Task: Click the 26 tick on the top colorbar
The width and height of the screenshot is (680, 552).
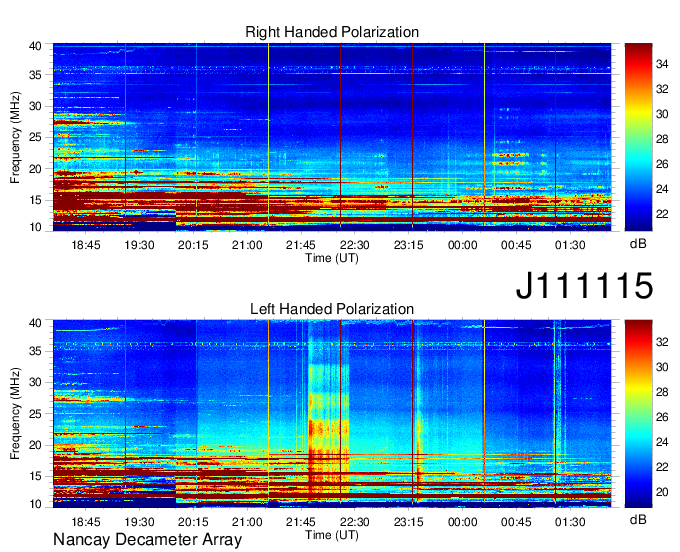Action: (x=662, y=164)
